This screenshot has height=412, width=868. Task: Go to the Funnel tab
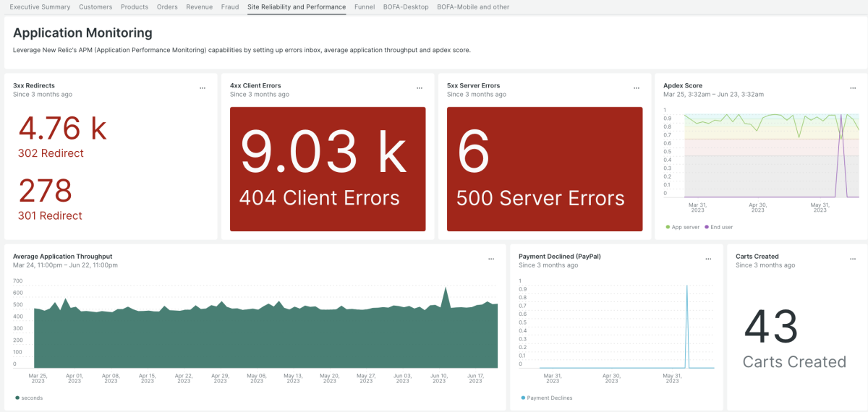click(x=365, y=7)
